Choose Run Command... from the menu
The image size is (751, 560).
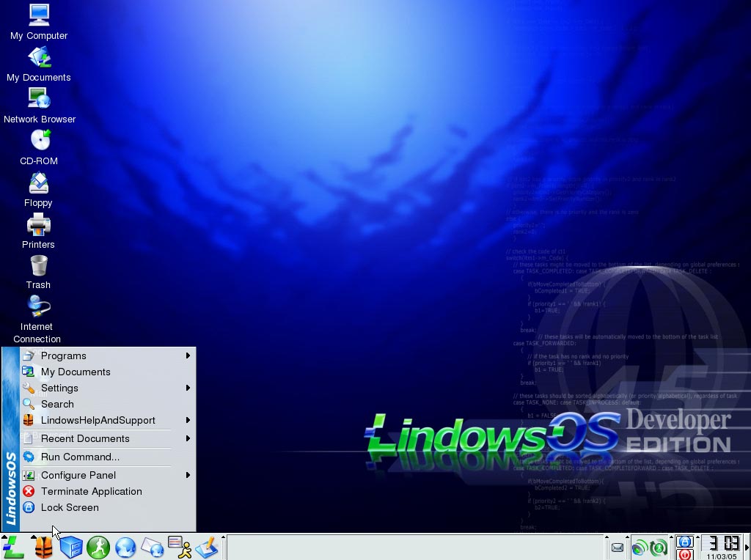tap(108, 457)
